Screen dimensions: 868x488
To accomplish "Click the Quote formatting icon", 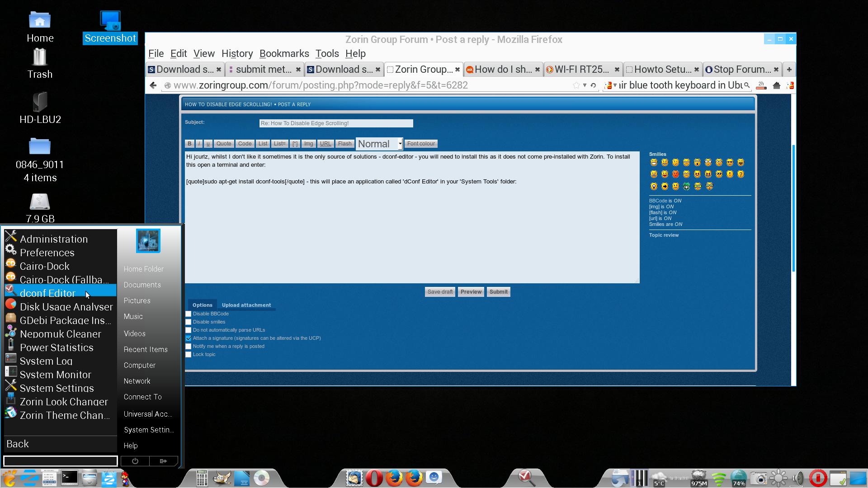I will pyautogui.click(x=224, y=144).
